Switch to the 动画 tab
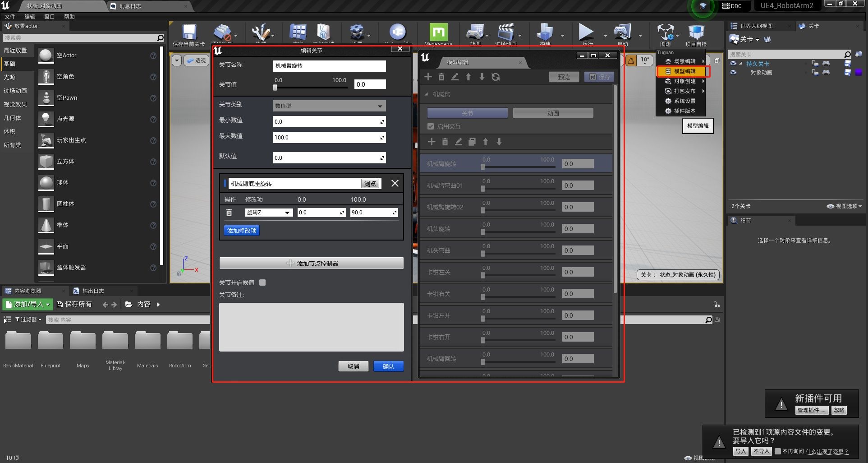The image size is (868, 463). coord(553,113)
